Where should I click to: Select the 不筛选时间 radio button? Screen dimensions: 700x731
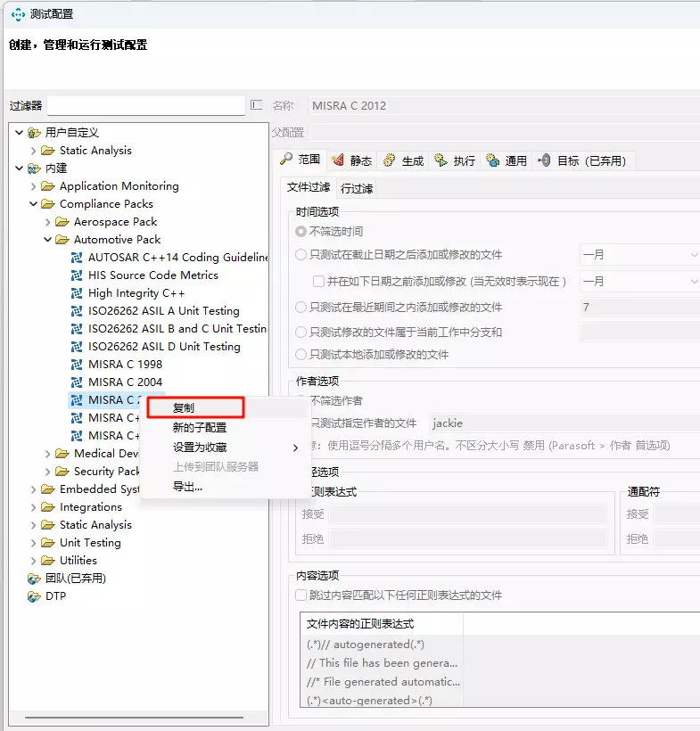(x=301, y=232)
